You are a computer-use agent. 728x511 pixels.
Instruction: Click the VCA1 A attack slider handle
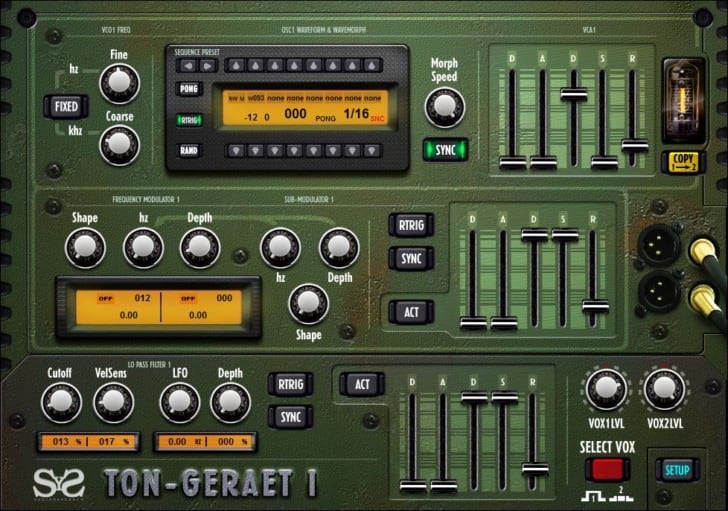543,162
